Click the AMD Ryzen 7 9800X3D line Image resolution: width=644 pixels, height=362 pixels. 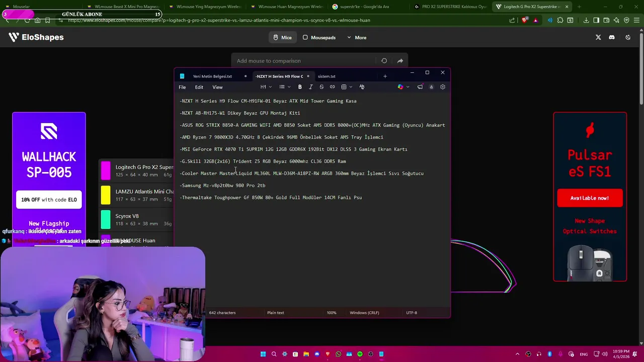(x=282, y=137)
